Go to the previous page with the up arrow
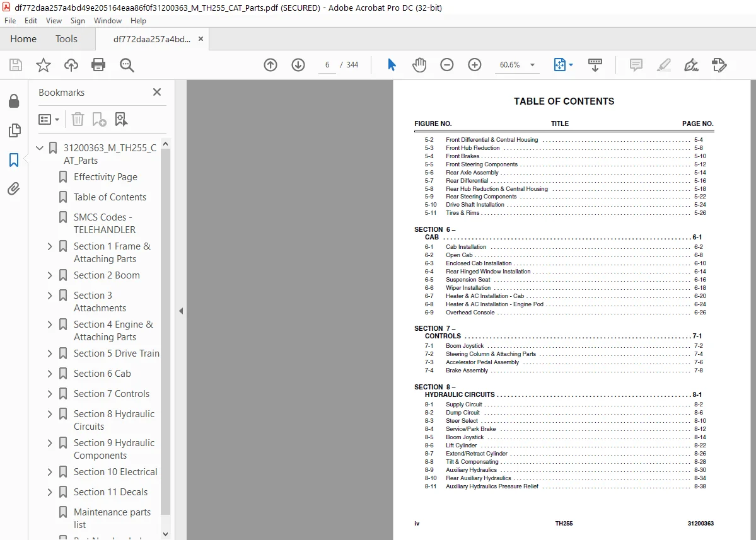This screenshot has height=540, width=756. click(x=270, y=65)
